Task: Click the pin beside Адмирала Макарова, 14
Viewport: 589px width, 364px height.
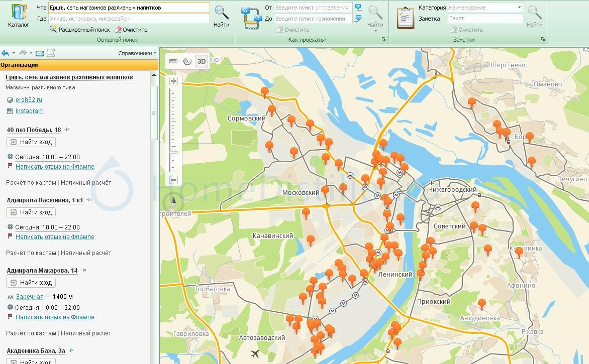Action: point(84,270)
